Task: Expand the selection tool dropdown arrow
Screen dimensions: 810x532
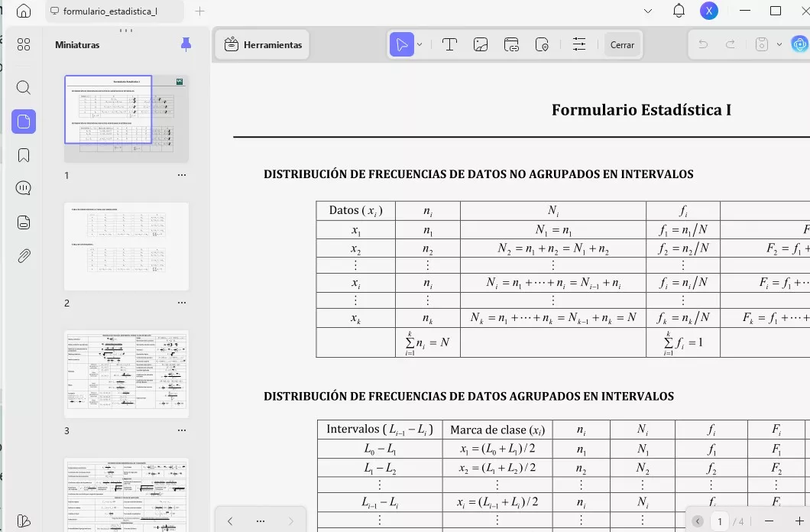Action: 420,45
